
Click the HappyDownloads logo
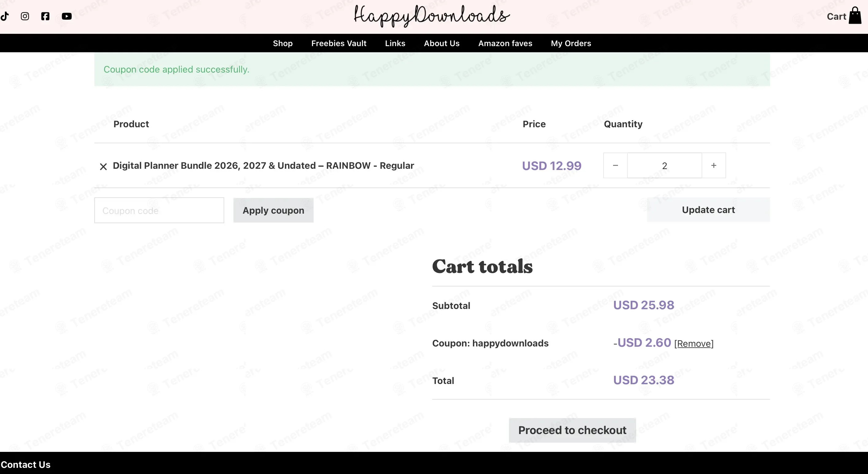pyautogui.click(x=432, y=16)
